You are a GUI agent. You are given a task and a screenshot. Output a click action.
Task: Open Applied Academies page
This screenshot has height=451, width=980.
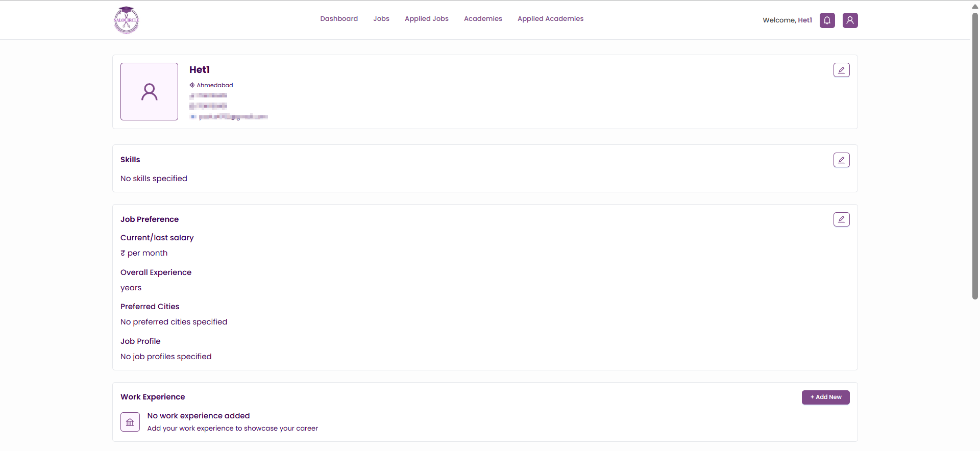550,19
